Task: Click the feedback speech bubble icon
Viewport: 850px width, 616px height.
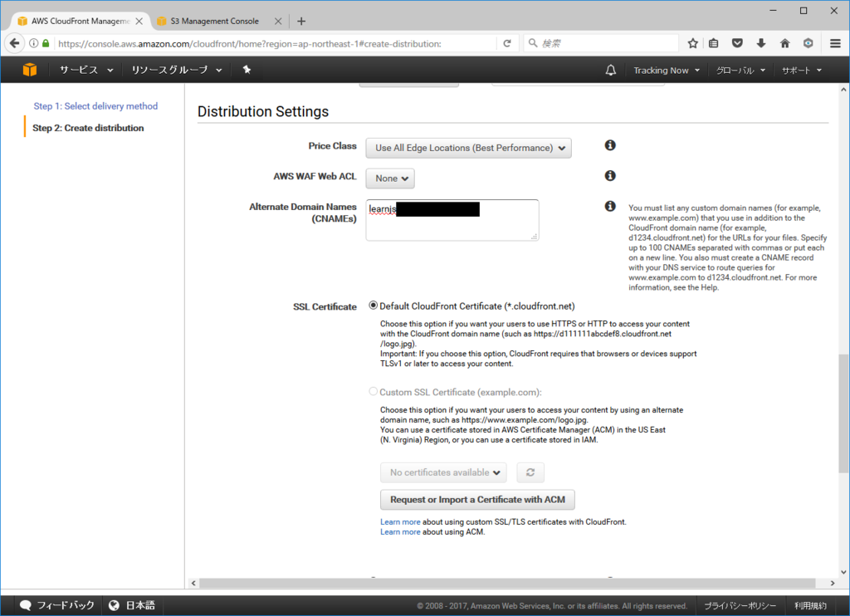Action: 26,605
